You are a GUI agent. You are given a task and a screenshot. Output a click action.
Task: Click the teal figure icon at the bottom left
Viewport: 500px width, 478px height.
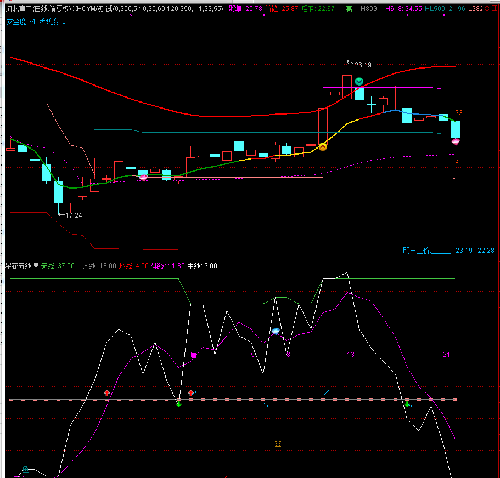pyautogui.click(x=25, y=469)
